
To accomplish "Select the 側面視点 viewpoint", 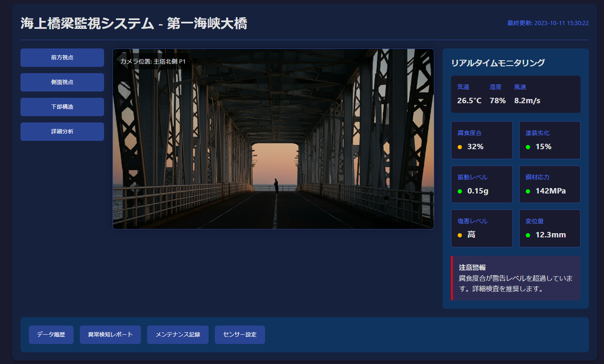I will tap(62, 82).
